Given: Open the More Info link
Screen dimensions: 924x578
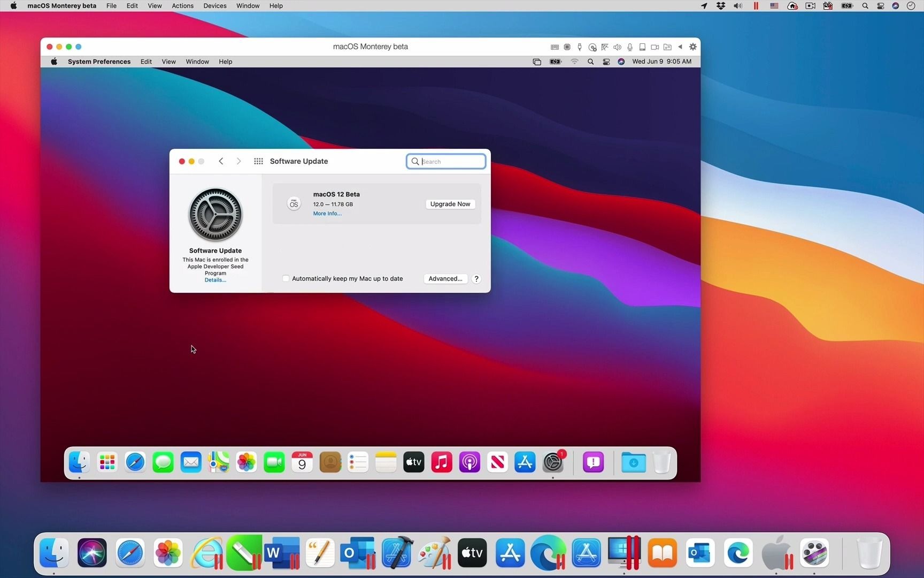Looking at the screenshot, I should [327, 214].
